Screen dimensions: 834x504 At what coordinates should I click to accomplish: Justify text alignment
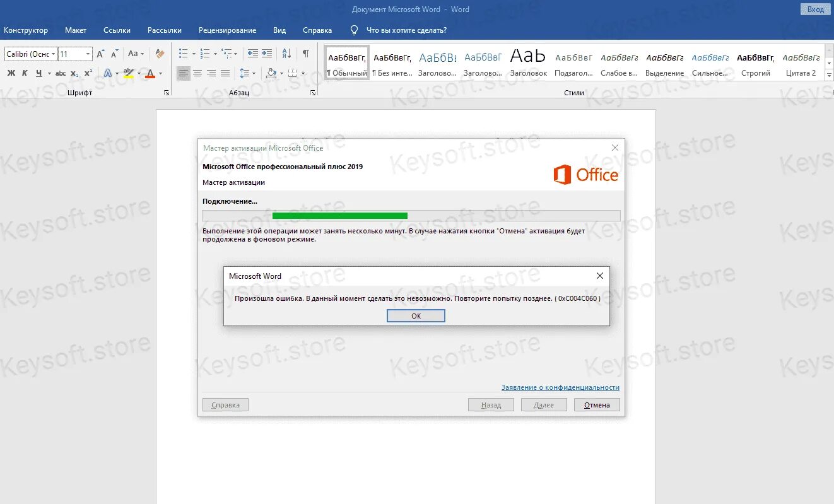(x=225, y=73)
